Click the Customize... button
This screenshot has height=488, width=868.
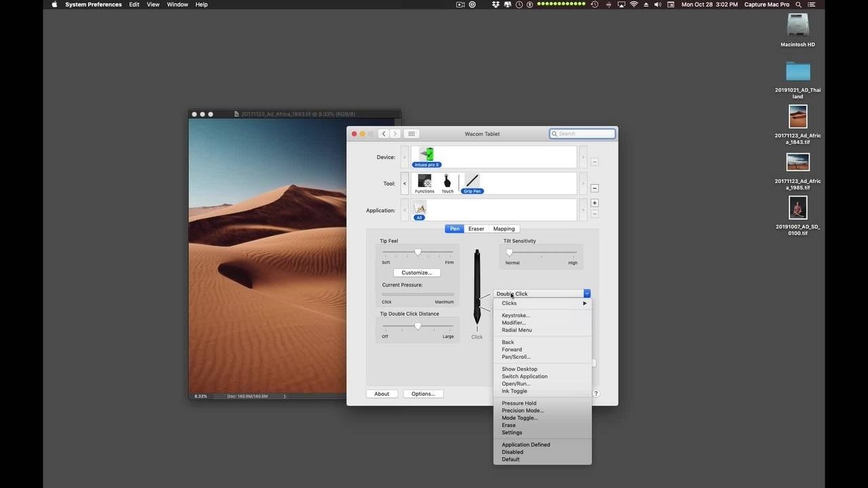(x=416, y=272)
